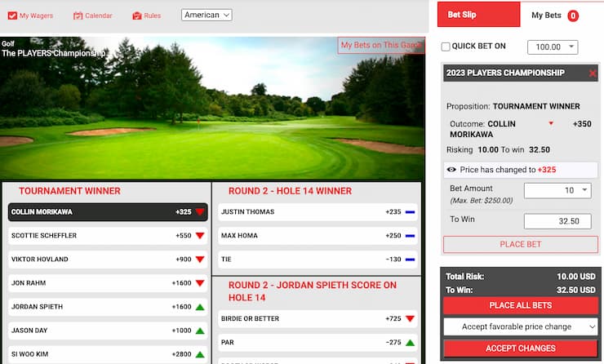Image resolution: width=604 pixels, height=364 pixels.
Task: Click the Place All Bets button
Action: pyautogui.click(x=521, y=305)
